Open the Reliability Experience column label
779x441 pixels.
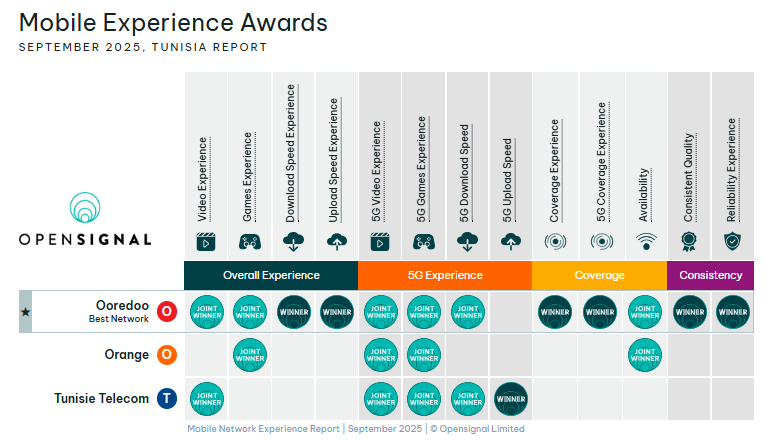click(x=731, y=170)
